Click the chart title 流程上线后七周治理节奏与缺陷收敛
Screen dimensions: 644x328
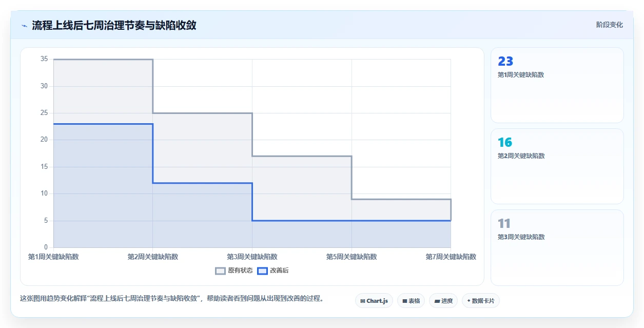(x=114, y=25)
